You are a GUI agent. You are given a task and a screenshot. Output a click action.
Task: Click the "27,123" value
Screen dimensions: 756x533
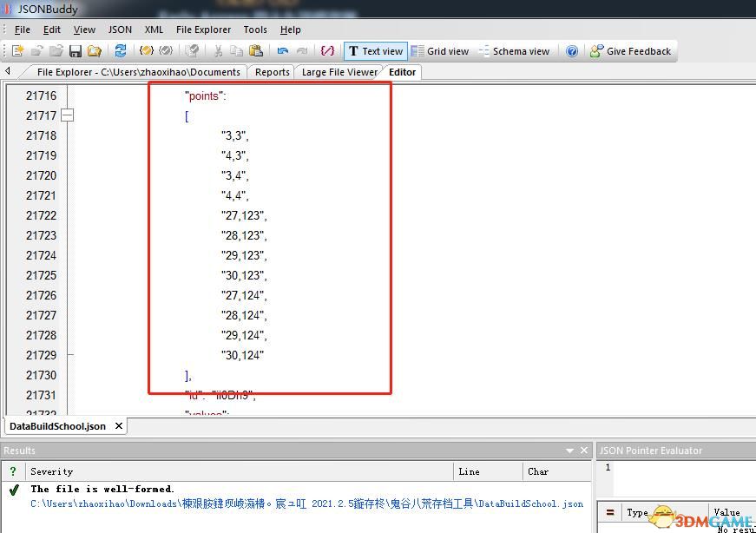pos(244,215)
